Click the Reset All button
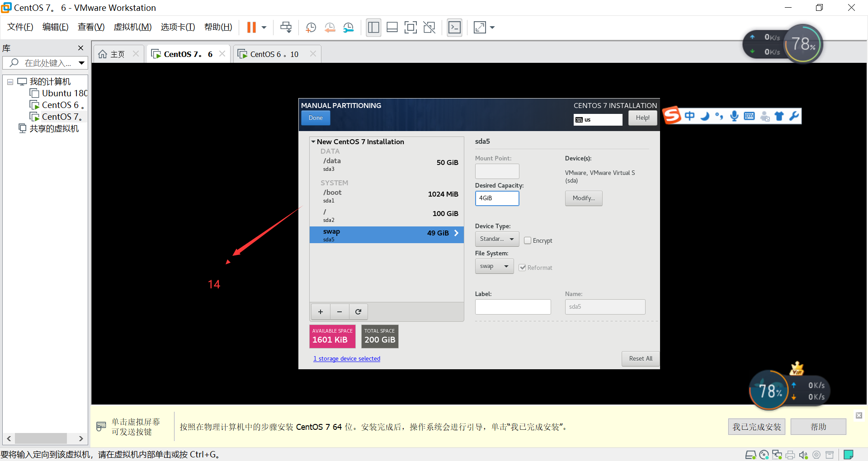Screen dimensions: 868x461 pos(641,359)
